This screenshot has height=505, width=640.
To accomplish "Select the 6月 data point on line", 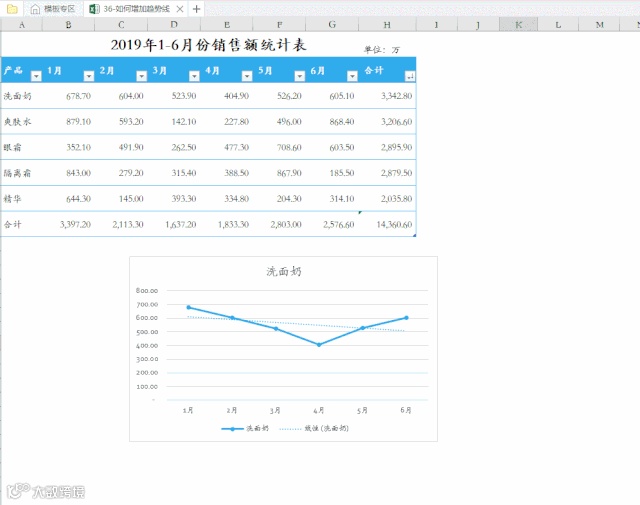I will (x=406, y=318).
